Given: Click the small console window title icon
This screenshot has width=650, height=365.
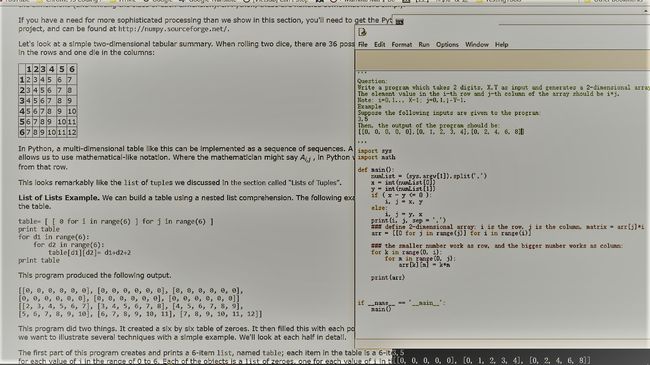Looking at the screenshot, I should click(x=399, y=22).
